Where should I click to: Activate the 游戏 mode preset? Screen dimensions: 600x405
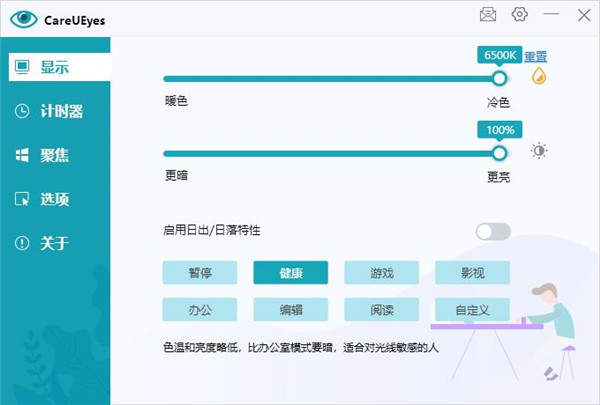click(x=382, y=273)
